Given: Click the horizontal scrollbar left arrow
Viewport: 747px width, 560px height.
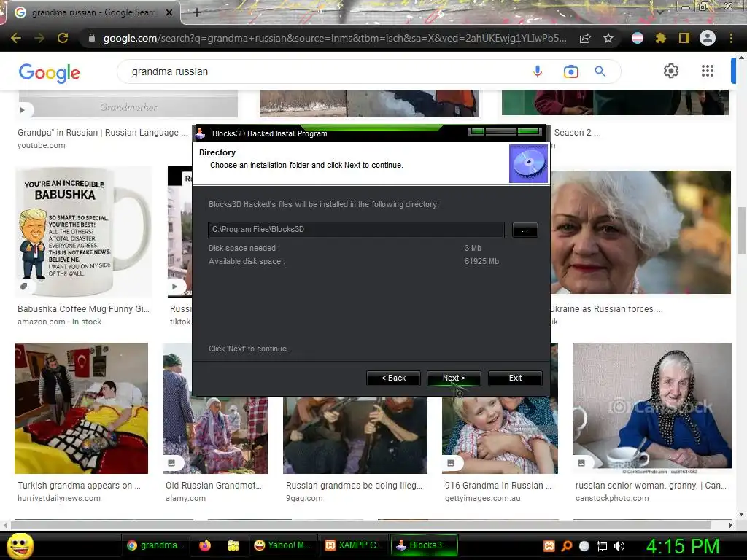Looking at the screenshot, I should (x=5, y=525).
